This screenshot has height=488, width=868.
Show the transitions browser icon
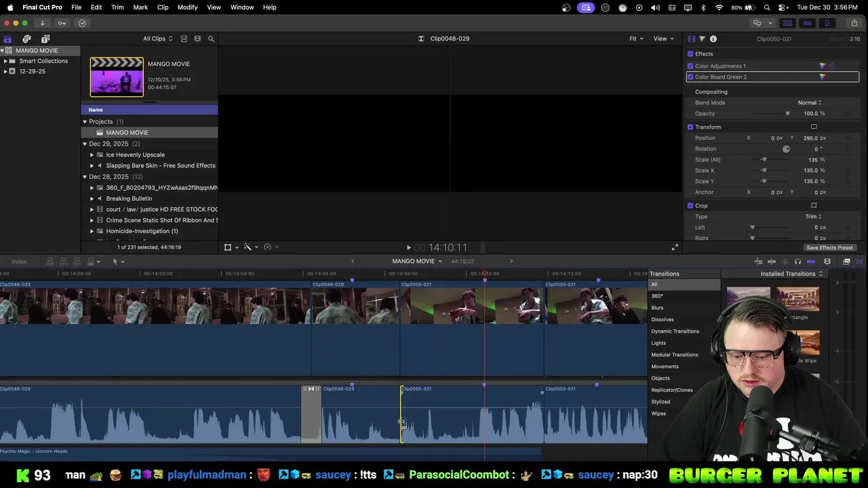click(x=859, y=262)
